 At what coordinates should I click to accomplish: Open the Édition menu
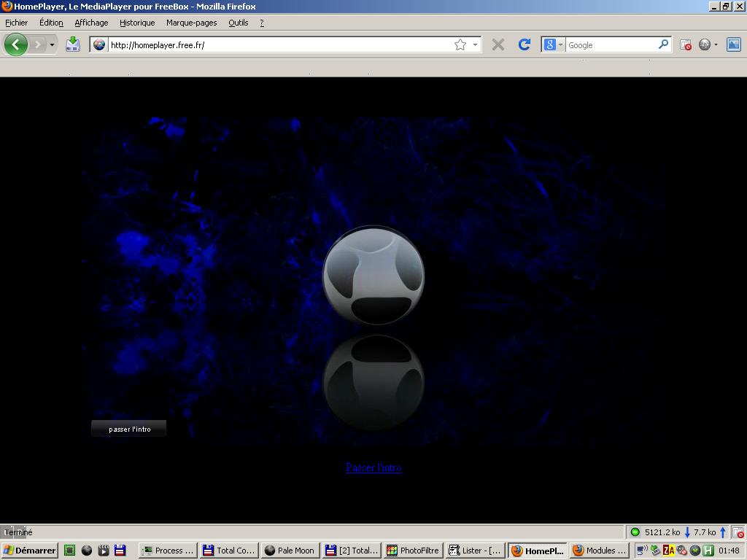[x=51, y=23]
